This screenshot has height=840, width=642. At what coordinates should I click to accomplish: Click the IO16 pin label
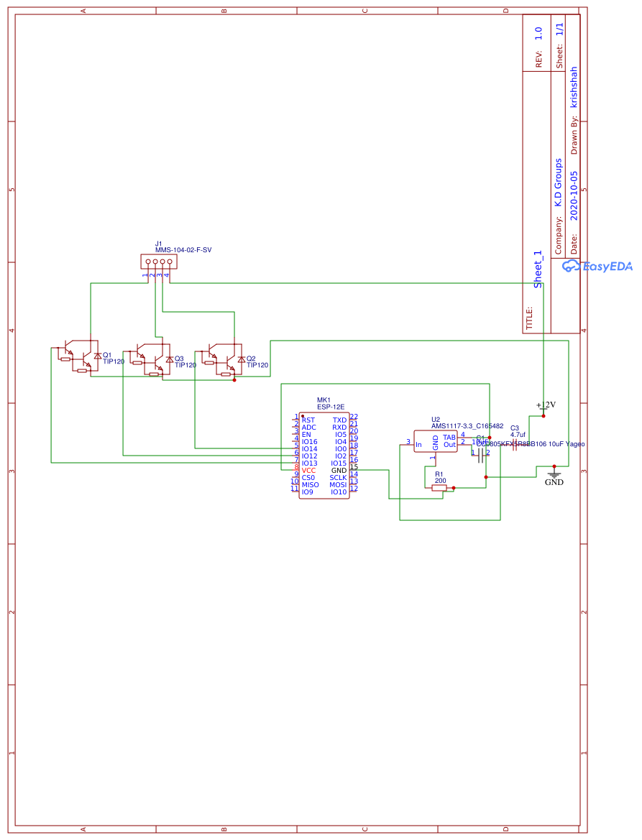pos(310,442)
